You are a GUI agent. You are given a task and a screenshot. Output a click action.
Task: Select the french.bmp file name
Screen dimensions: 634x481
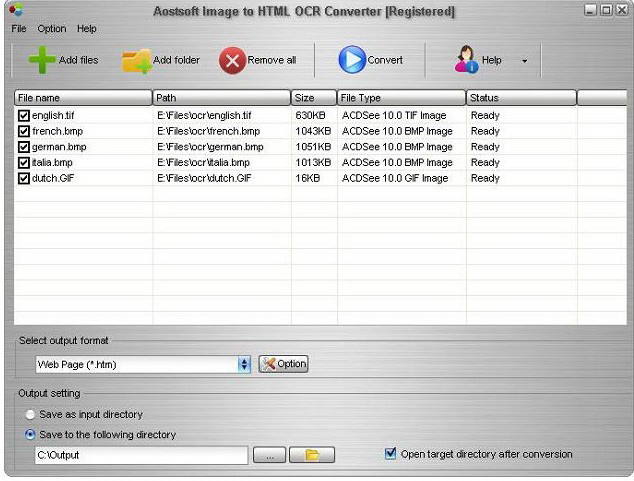[x=57, y=131]
